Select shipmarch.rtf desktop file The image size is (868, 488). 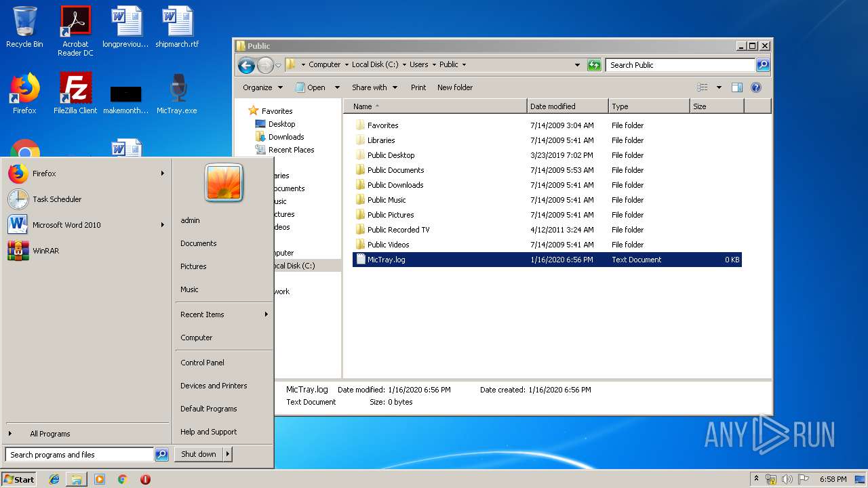[x=177, y=27]
